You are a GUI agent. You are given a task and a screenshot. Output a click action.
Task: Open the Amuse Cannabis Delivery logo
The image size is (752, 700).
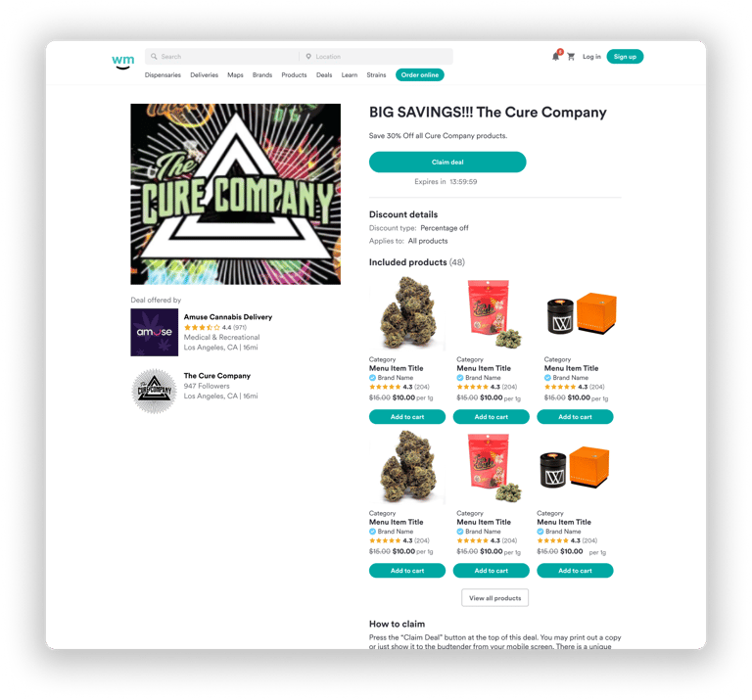coord(155,332)
